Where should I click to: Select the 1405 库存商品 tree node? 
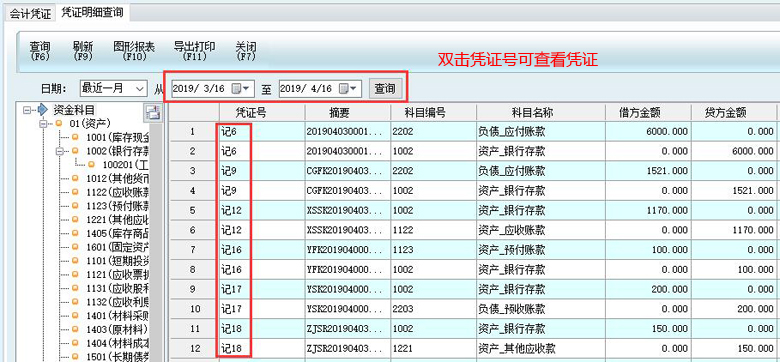[113, 233]
